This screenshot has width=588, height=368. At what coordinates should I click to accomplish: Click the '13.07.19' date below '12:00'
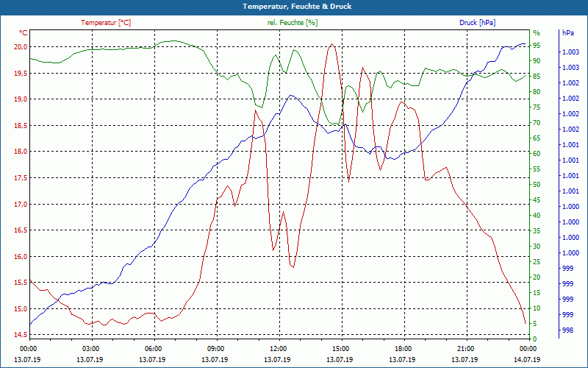tap(278, 359)
